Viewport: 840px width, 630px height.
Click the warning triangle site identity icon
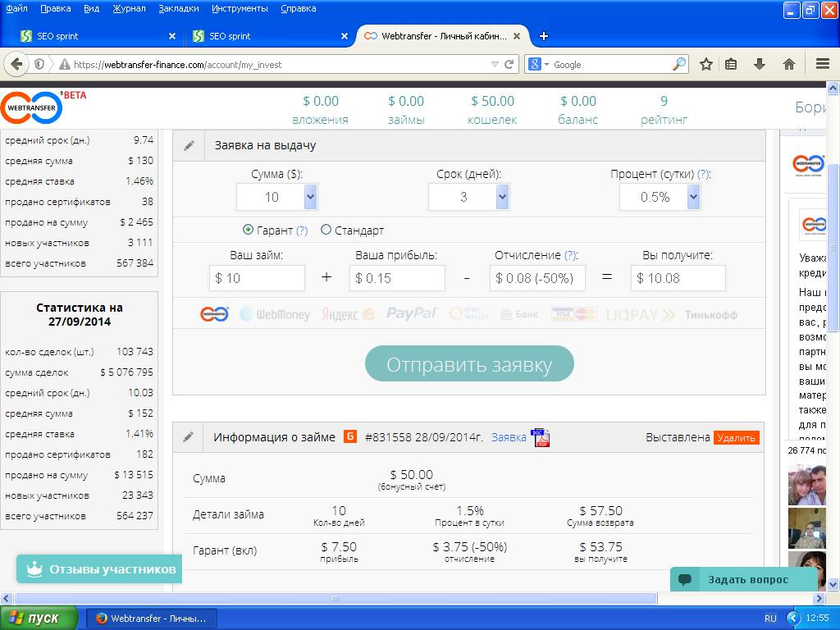point(64,64)
